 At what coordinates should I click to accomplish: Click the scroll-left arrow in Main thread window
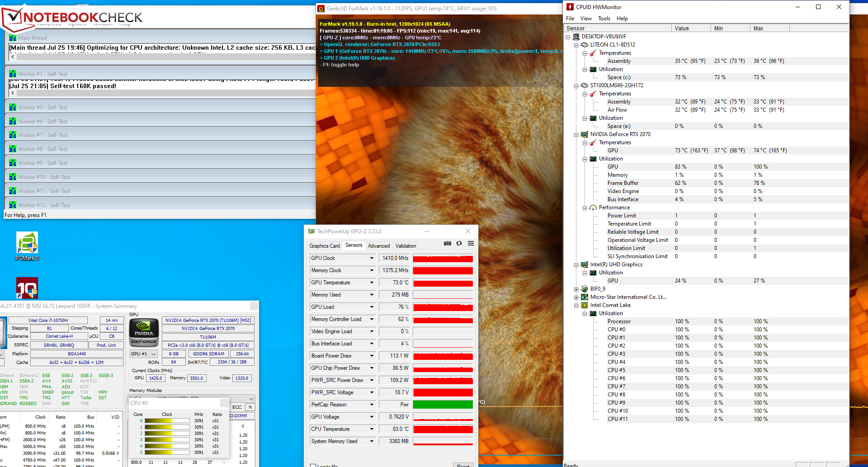(13, 57)
